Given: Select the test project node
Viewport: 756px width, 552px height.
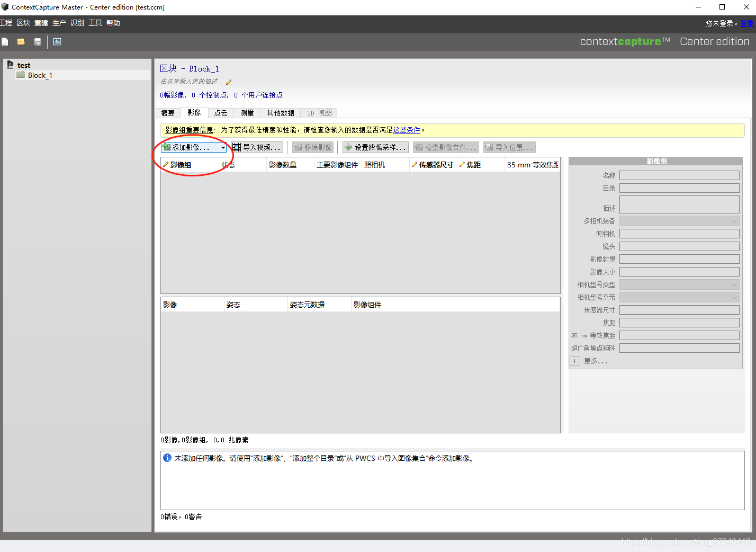Looking at the screenshot, I should tap(24, 65).
